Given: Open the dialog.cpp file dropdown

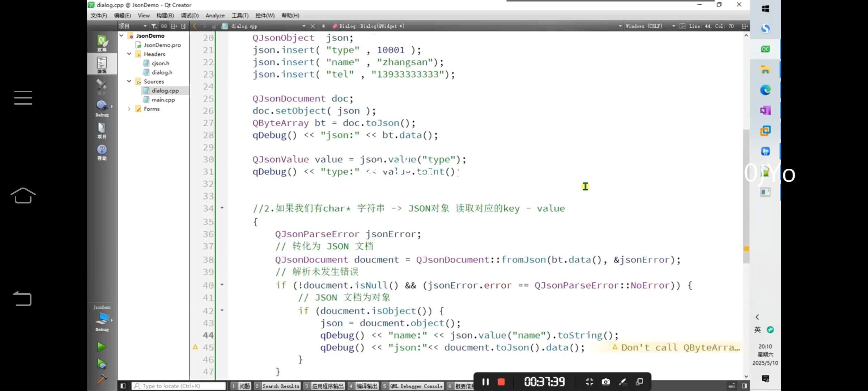Looking at the screenshot, I should click(x=304, y=26).
